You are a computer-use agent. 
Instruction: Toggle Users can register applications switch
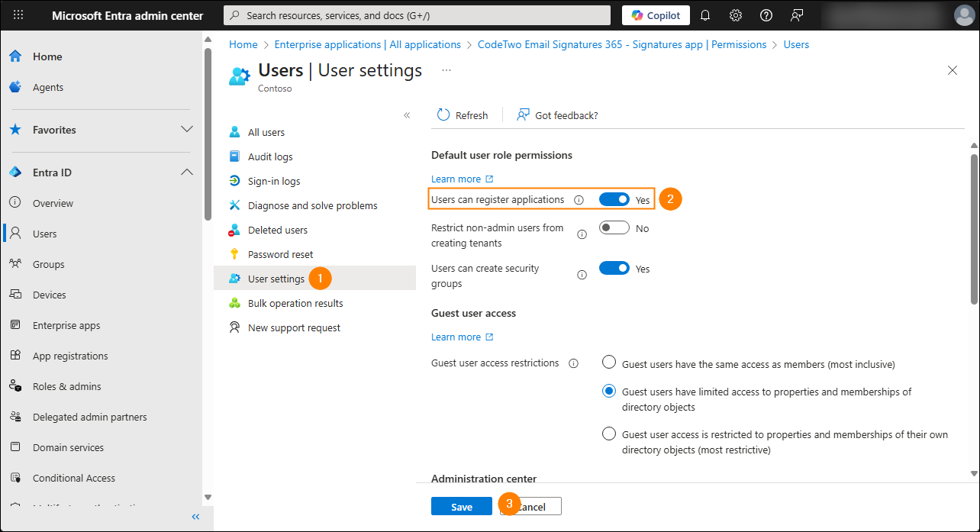(614, 199)
